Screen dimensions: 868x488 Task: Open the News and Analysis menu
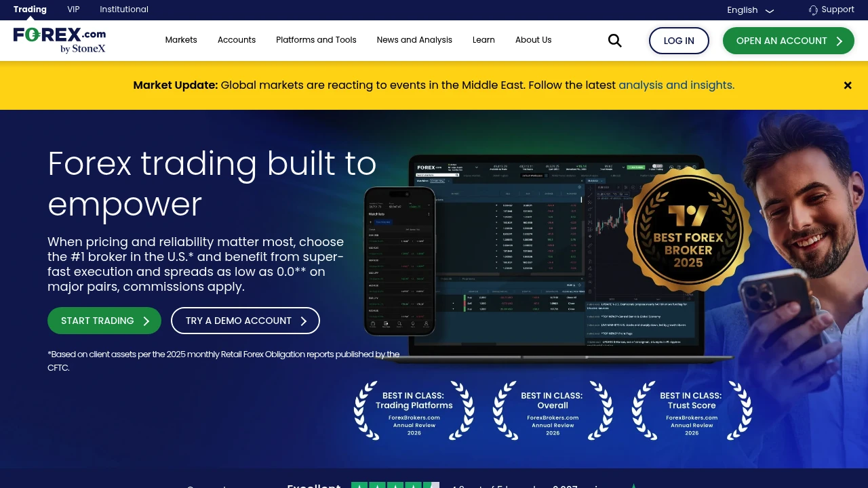[x=414, y=40]
